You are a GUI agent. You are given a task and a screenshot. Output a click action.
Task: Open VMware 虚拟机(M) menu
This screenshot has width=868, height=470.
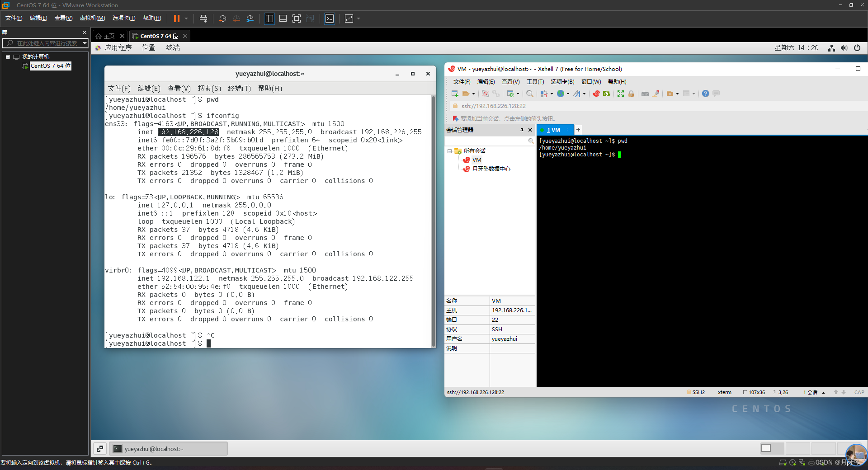pos(93,18)
